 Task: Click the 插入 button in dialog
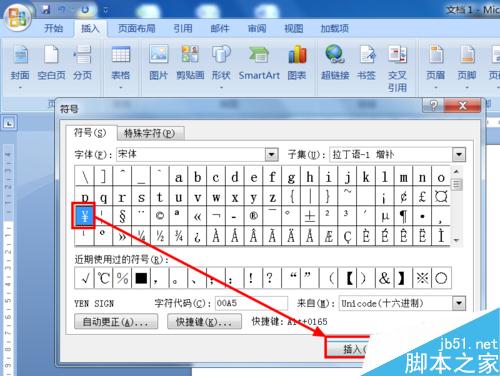(x=348, y=348)
